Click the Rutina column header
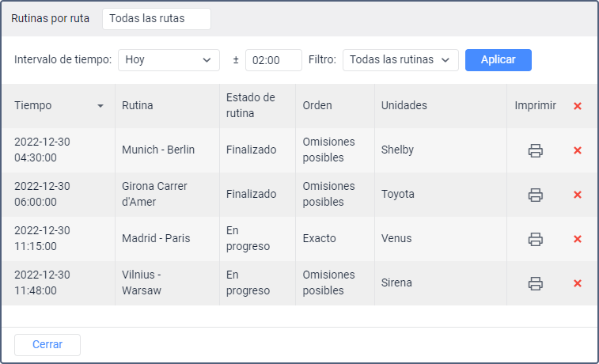Screen dimensions: 599x364 [138, 105]
